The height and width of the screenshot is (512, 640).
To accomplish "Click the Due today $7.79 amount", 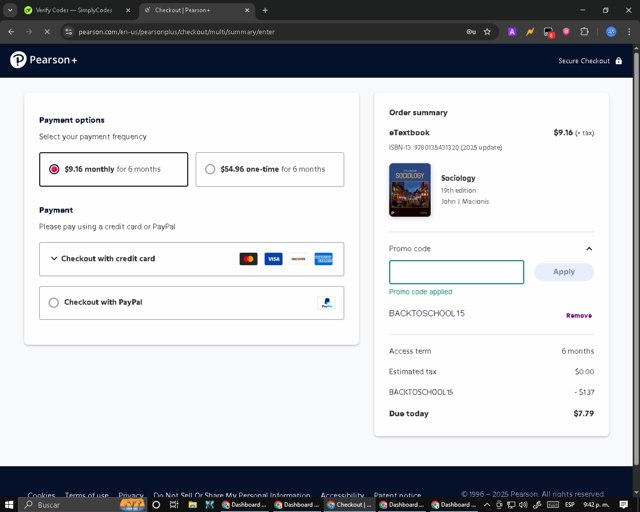I will (584, 414).
